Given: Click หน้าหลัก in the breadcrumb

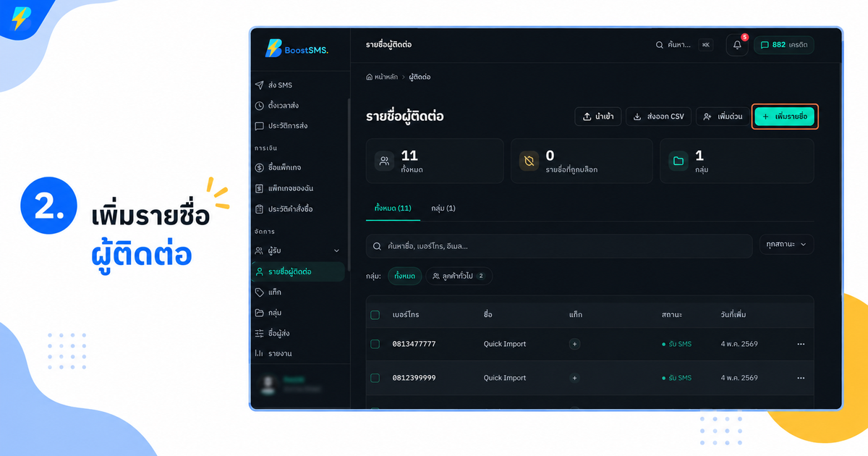Looking at the screenshot, I should tap(388, 77).
